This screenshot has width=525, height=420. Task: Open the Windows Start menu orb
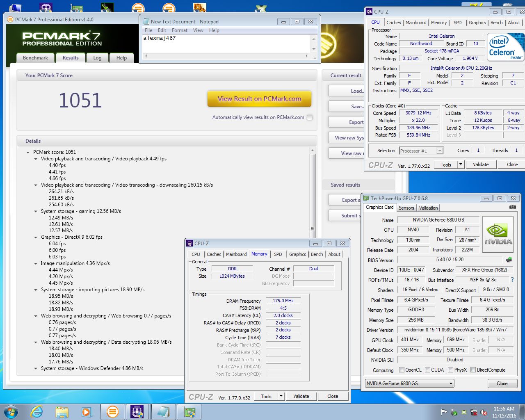(x=11, y=412)
